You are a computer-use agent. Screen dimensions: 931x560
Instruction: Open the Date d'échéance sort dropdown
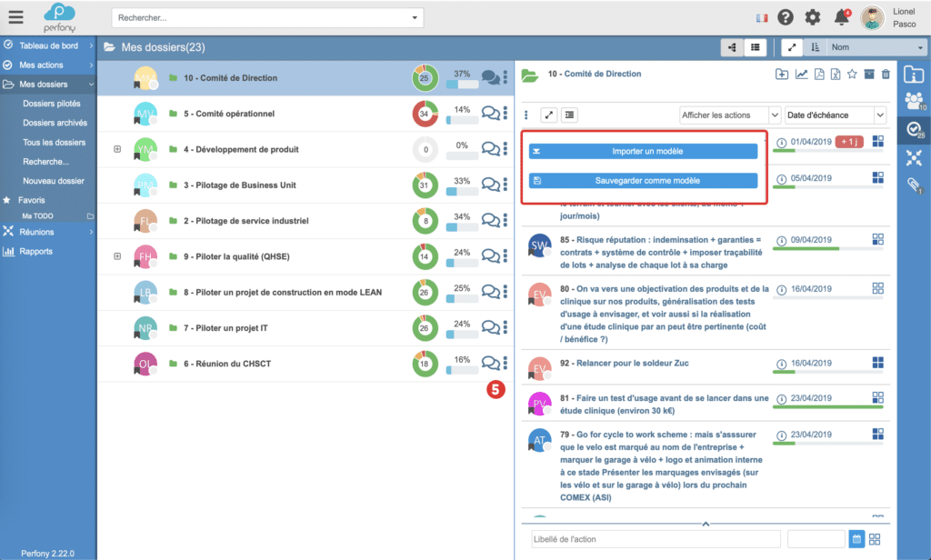click(835, 115)
